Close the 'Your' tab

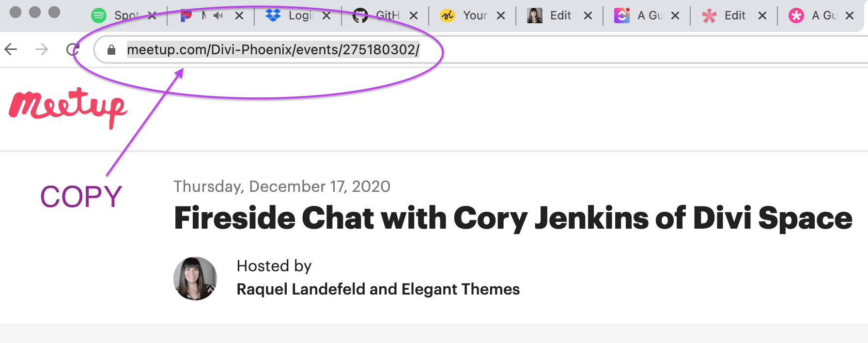(x=501, y=16)
